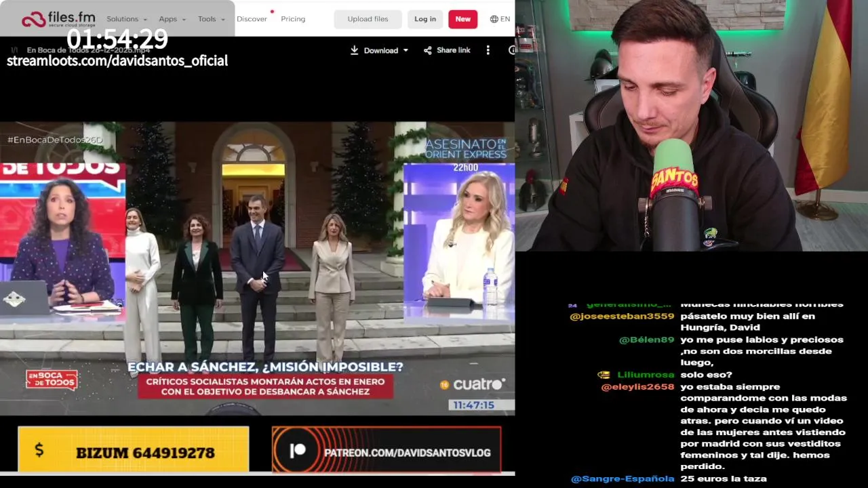This screenshot has height=488, width=868.
Task: Open the Solutions menu
Action: click(x=127, y=19)
